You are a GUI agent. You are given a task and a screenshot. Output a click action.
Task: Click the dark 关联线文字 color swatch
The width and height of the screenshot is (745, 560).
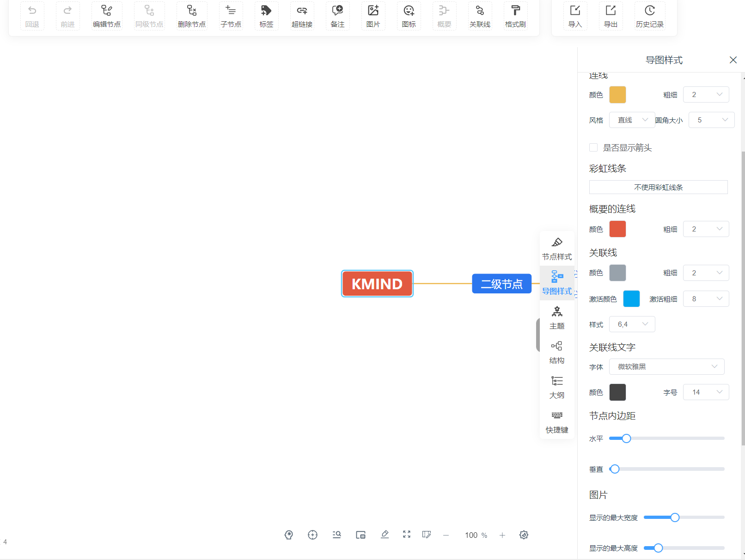(617, 392)
